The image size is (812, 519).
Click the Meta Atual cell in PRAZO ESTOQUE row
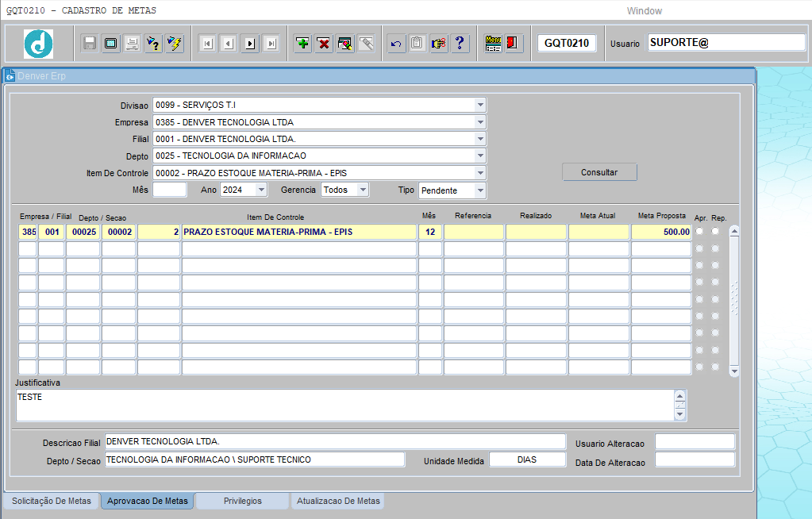[x=598, y=232]
